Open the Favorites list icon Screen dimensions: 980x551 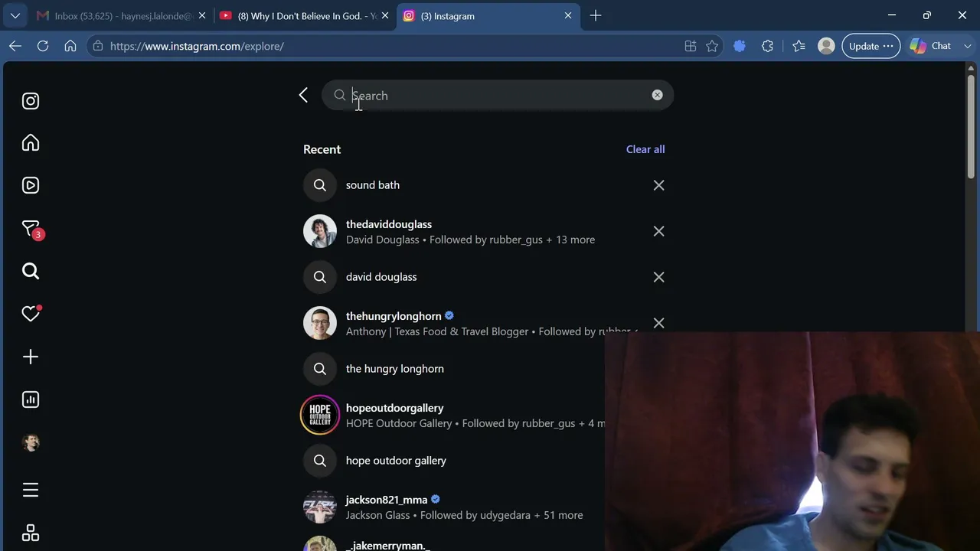799,46
